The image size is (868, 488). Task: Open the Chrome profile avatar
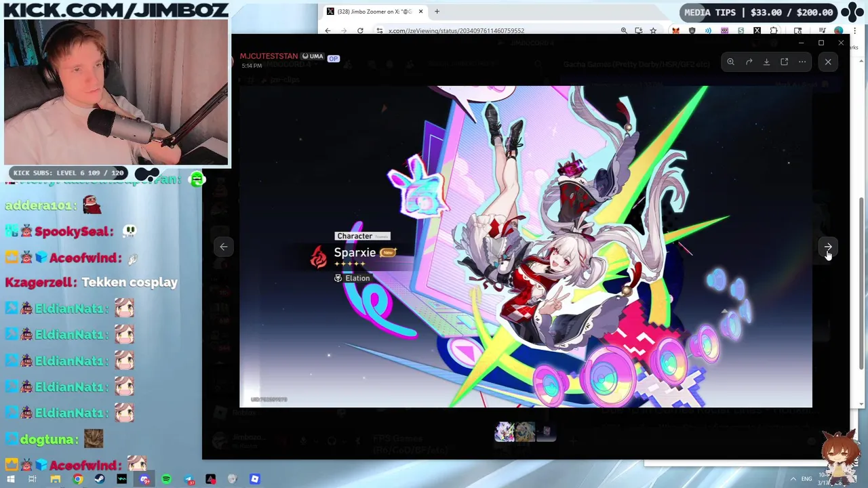(839, 30)
